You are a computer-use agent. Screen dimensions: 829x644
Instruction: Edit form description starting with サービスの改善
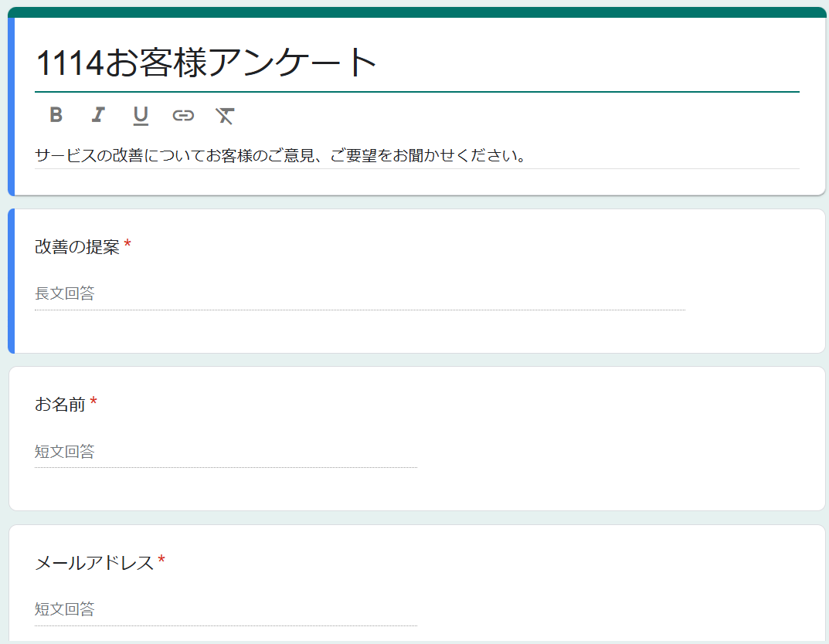(x=416, y=155)
